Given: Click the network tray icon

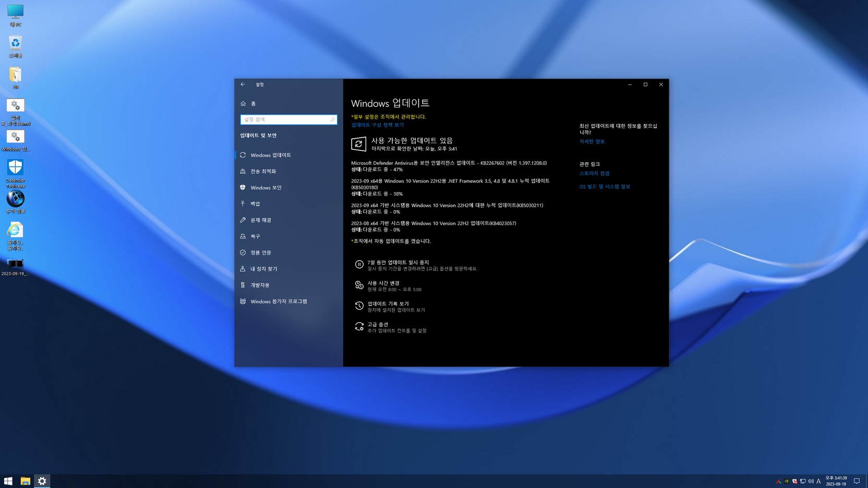Looking at the screenshot, I should coord(803,481).
